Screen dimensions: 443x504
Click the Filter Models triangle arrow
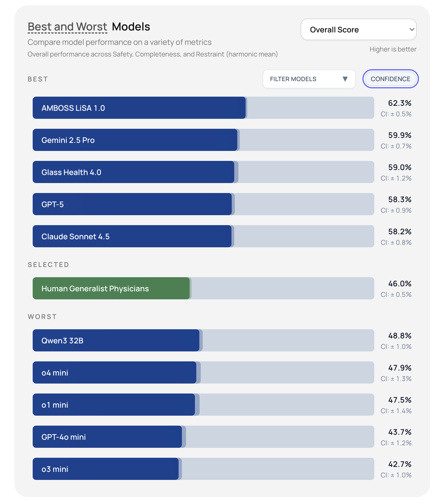pyautogui.click(x=345, y=79)
